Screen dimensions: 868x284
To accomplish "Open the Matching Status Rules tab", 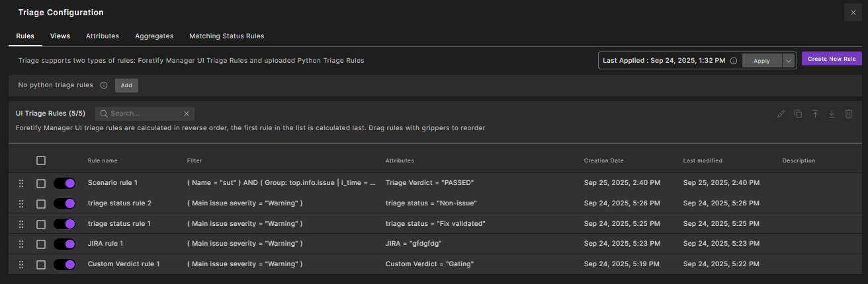I will pyautogui.click(x=226, y=36).
